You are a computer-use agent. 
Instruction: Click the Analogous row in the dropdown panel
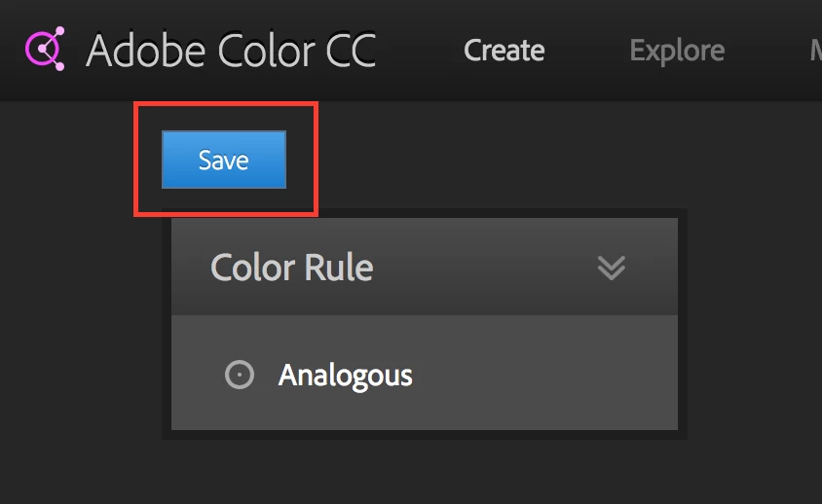[x=425, y=373]
